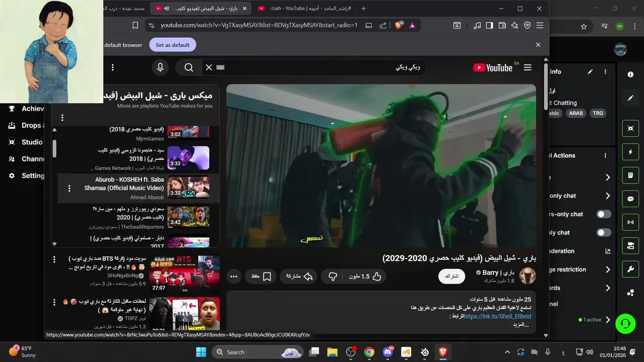This screenshot has width=644, height=362.
Task: Open Channel Actions three-dot menu
Action: [x=605, y=156]
